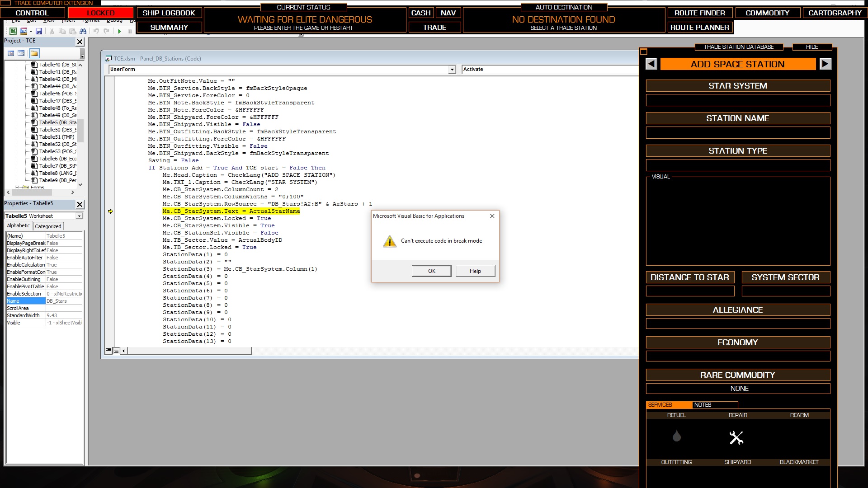Image resolution: width=868 pixels, height=488 pixels.
Task: Open the SUMMARY panel
Action: [169, 27]
